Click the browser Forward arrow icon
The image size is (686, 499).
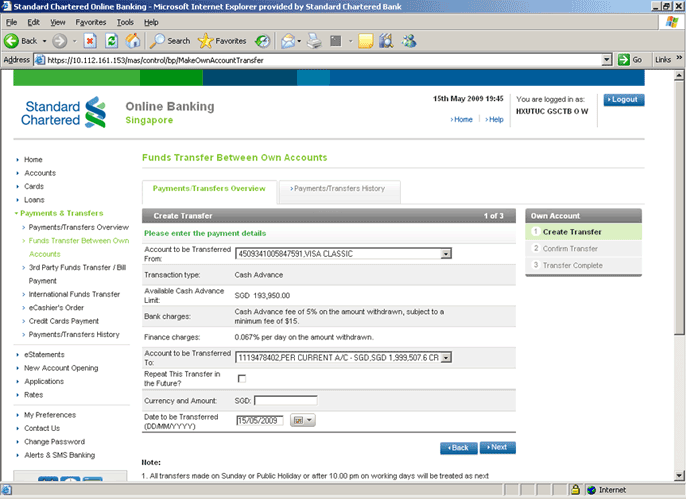coord(60,41)
